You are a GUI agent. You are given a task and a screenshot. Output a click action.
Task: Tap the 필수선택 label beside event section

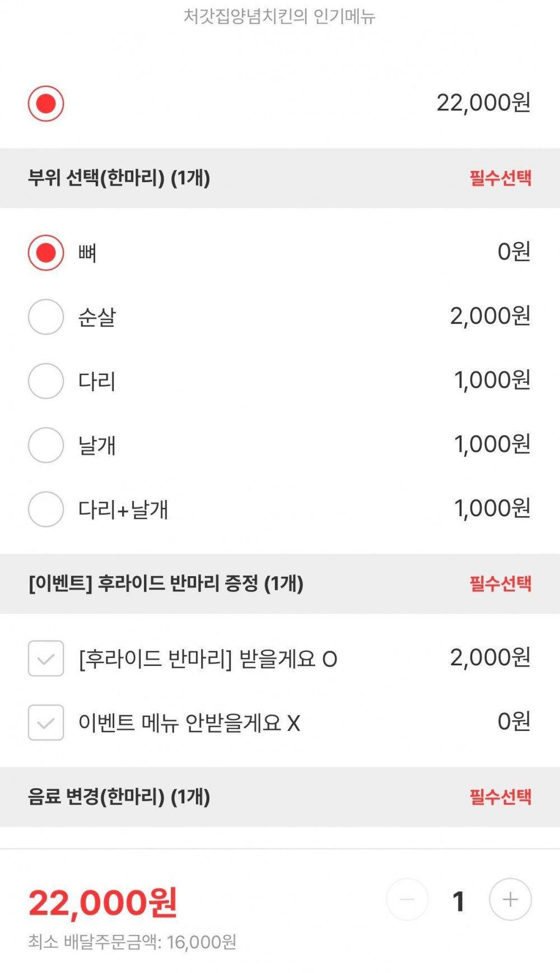500,583
